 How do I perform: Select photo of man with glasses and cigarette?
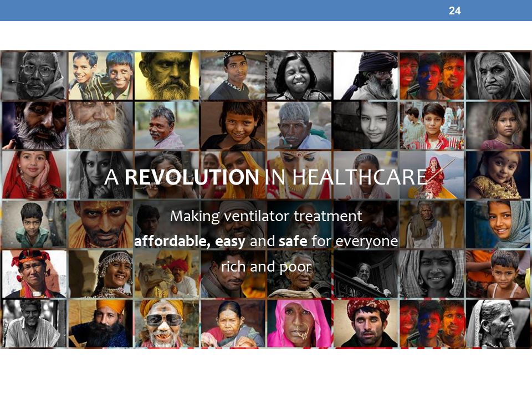click(34, 75)
